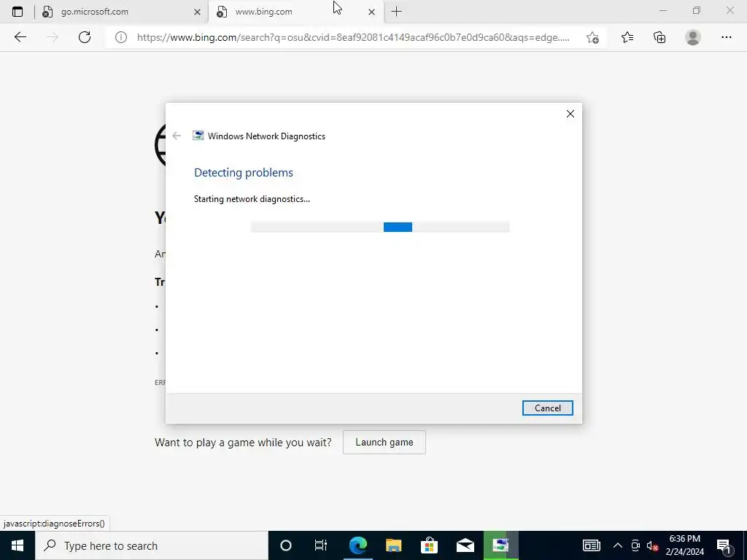
Task: Close the Windows Network Diagnostics dialog
Action: click(x=570, y=114)
